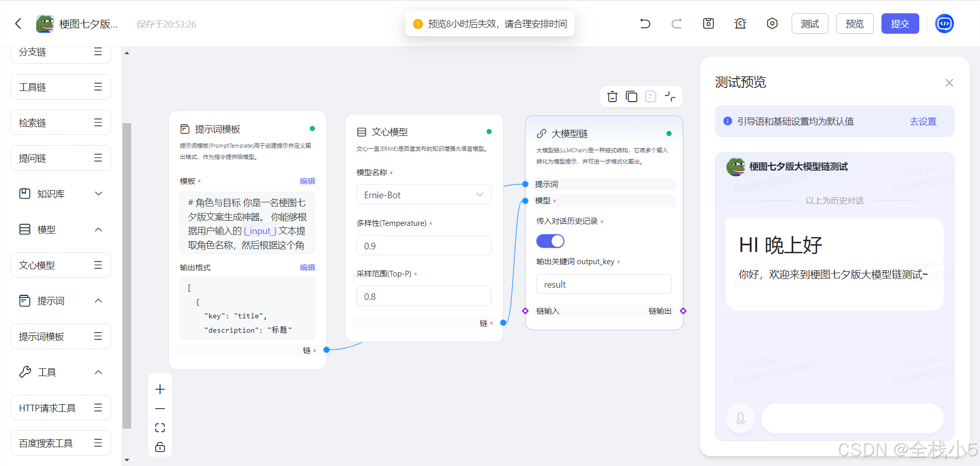Go back using the top-left arrow
Viewport: 980px width, 466px height.
point(18,24)
